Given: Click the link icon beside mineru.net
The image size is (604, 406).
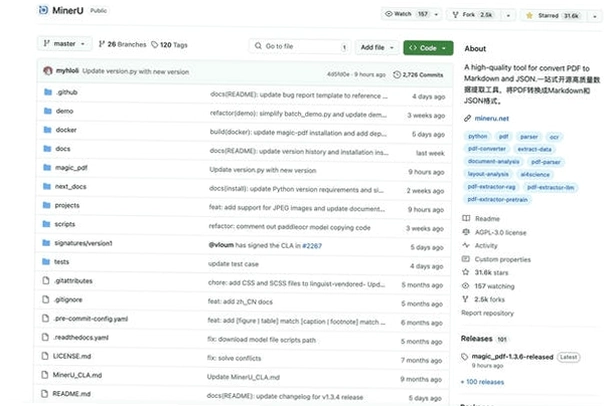Looking at the screenshot, I should point(467,118).
